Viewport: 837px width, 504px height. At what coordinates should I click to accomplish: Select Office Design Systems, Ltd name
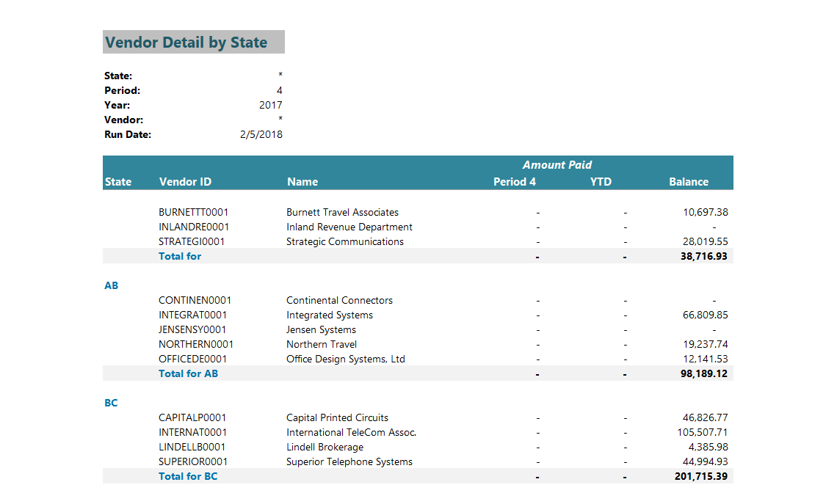(345, 359)
